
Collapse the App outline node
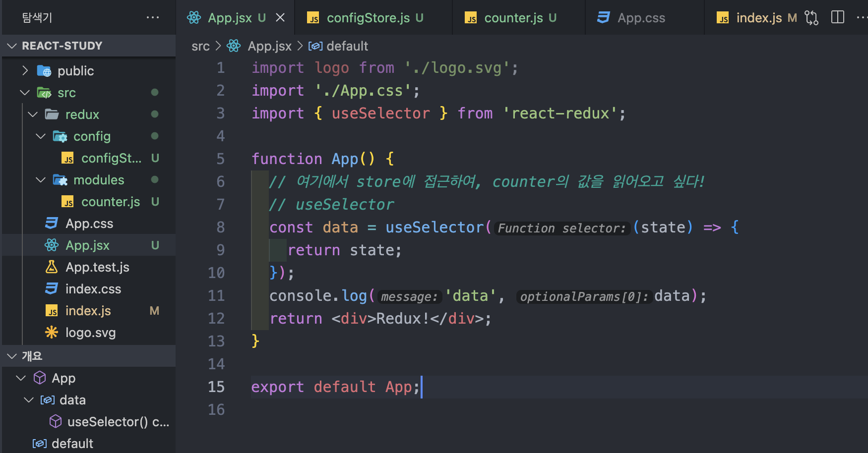click(21, 378)
